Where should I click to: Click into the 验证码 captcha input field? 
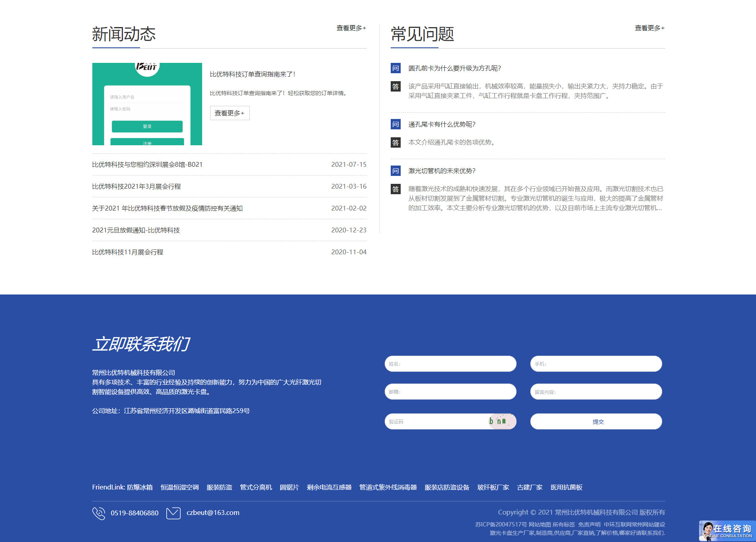[x=436, y=421]
